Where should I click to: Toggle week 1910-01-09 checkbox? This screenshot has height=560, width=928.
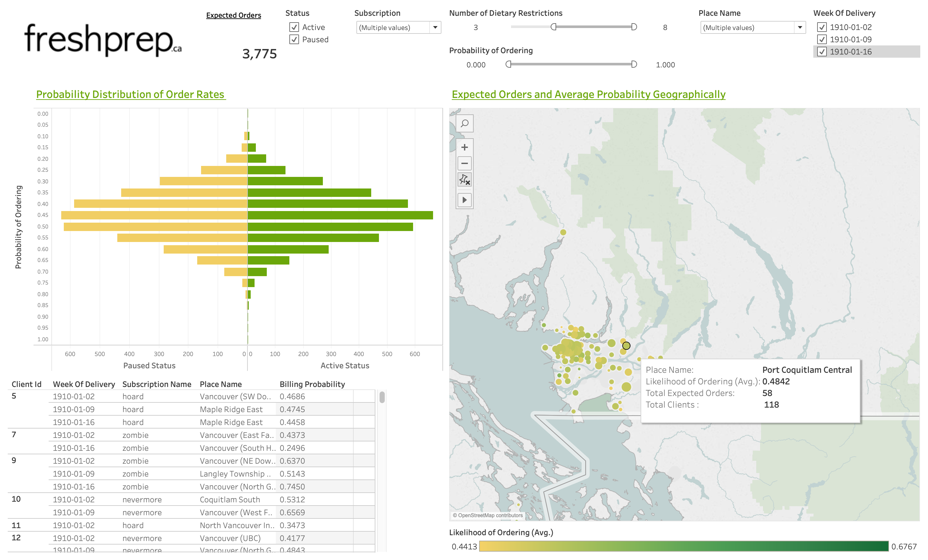(x=822, y=40)
